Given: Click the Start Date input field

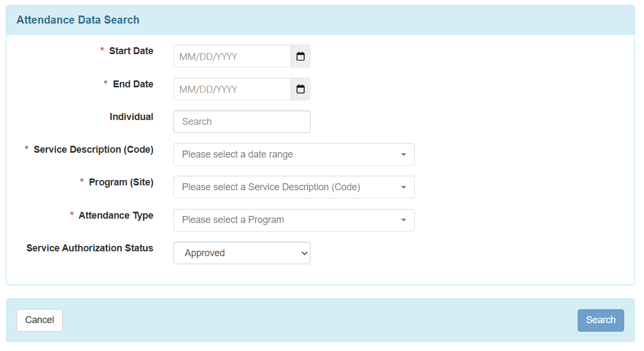Looking at the screenshot, I should pyautogui.click(x=232, y=56).
